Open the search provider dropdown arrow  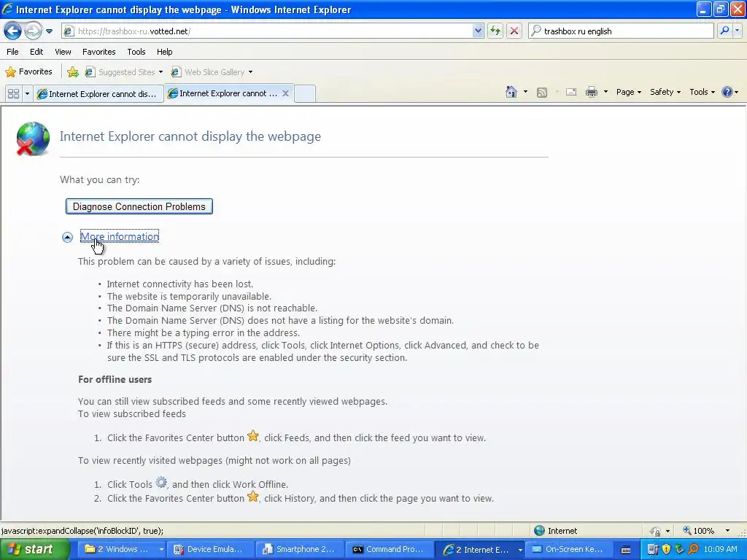click(x=737, y=31)
